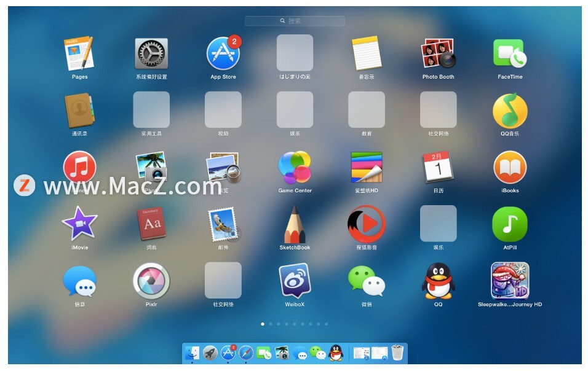
Task: Launch QQ音乐 music app
Action: pos(510,110)
